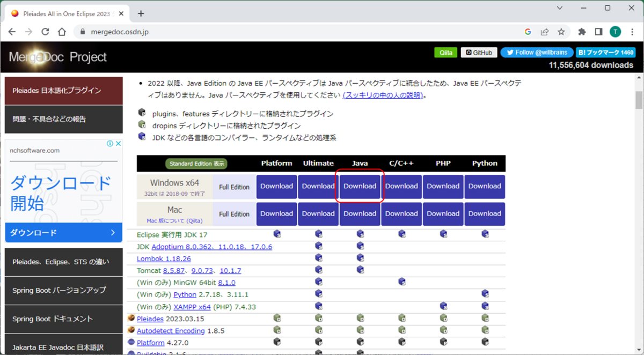Open 問題・不具合などの報告 sidebar item

63,119
